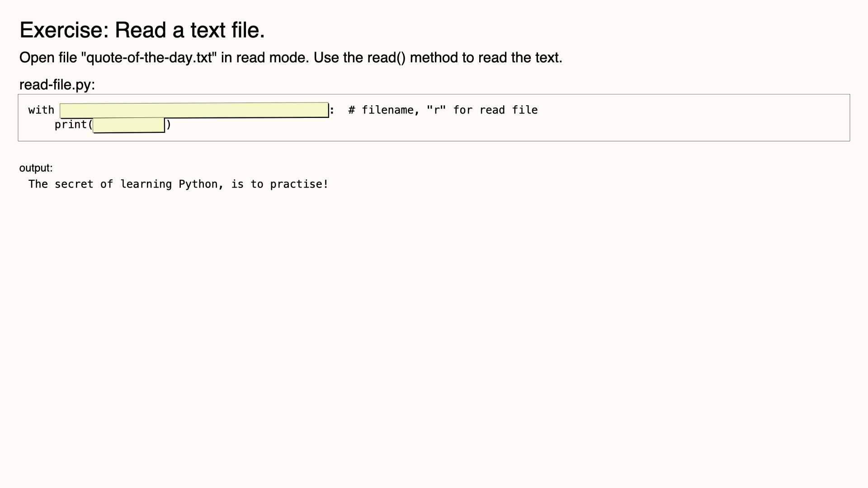
Task: Click the colon after the first blank field
Action: (x=332, y=110)
